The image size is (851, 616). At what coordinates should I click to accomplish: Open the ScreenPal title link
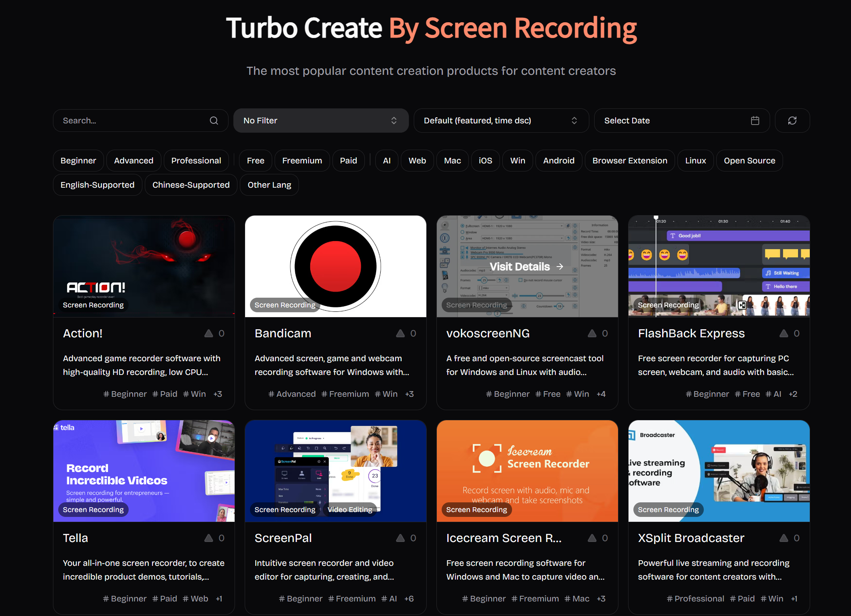[x=283, y=538]
